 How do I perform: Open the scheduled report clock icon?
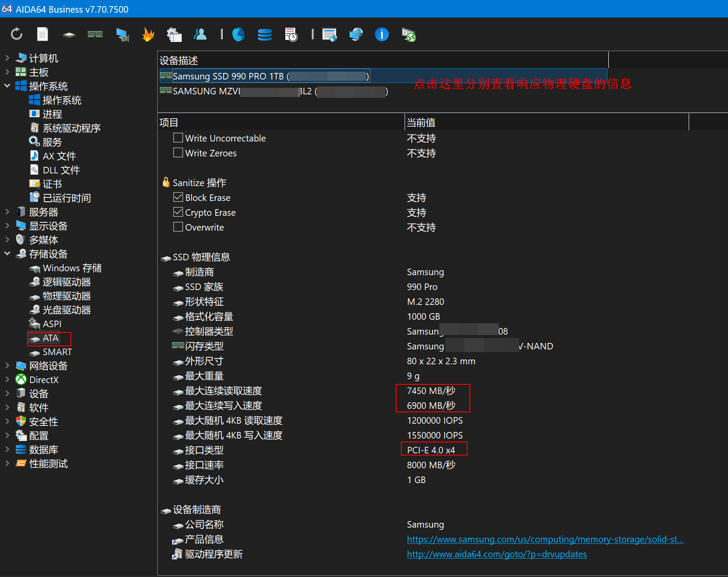coord(291,35)
